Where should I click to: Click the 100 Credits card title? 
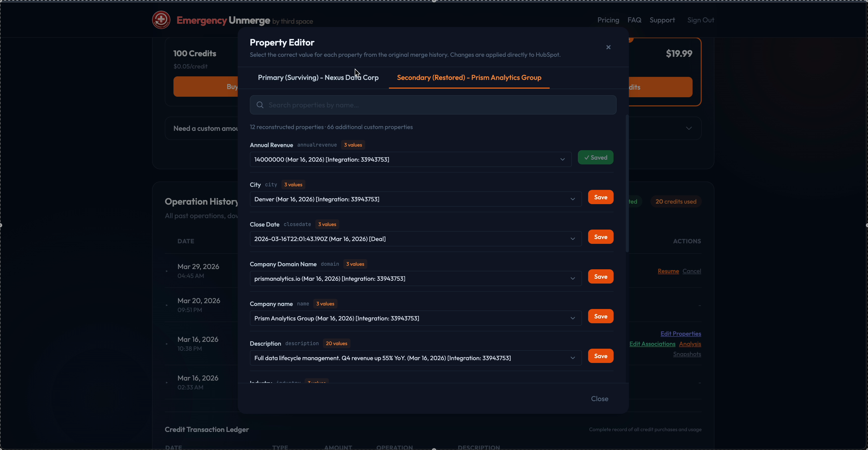point(194,53)
